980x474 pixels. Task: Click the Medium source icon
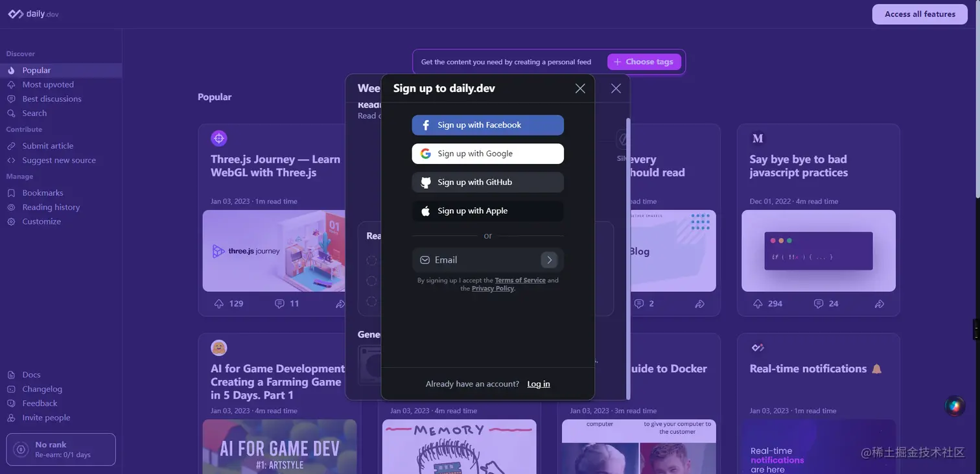(x=758, y=138)
